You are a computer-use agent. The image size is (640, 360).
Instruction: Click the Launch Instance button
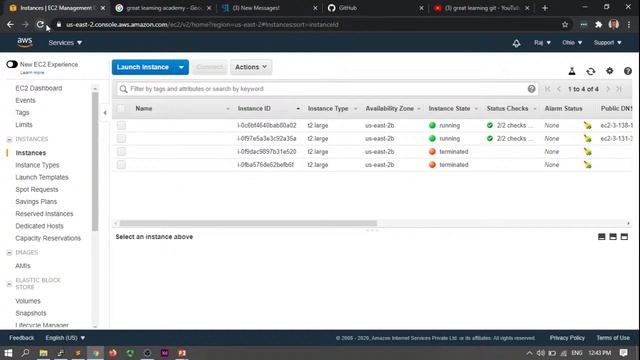143,67
